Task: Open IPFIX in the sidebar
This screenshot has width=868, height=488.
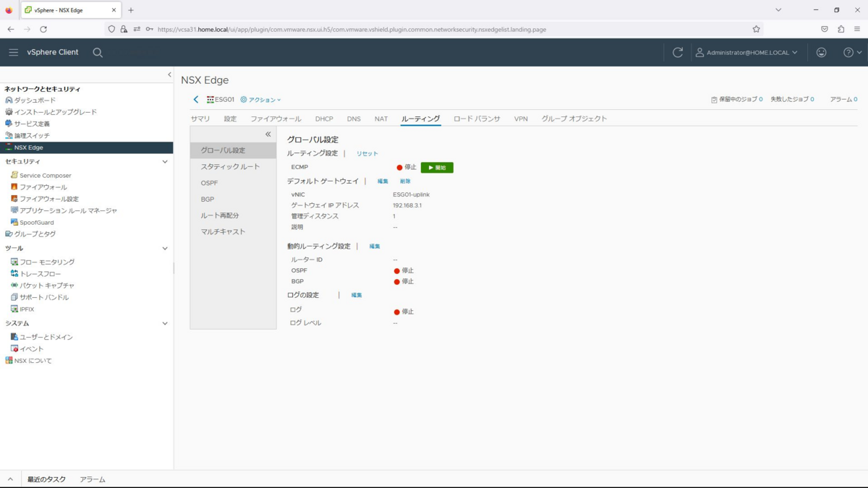Action: coord(27,309)
